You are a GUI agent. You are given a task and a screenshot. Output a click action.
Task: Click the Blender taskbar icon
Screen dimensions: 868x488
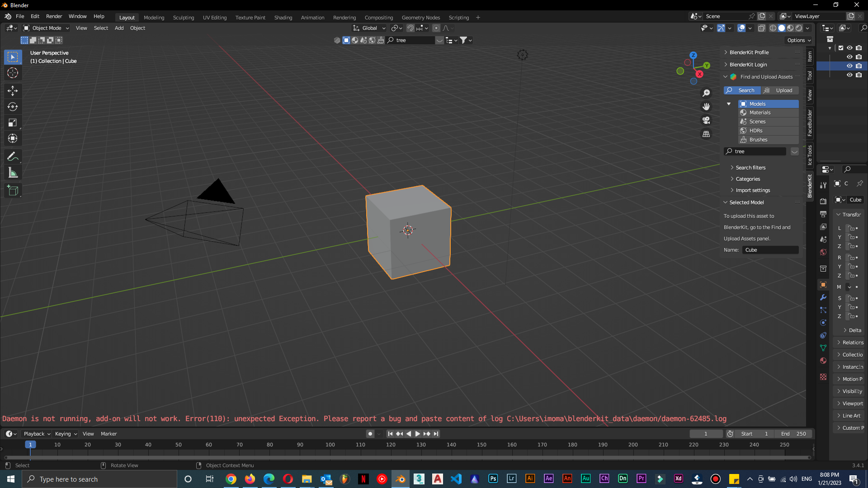tap(401, 479)
